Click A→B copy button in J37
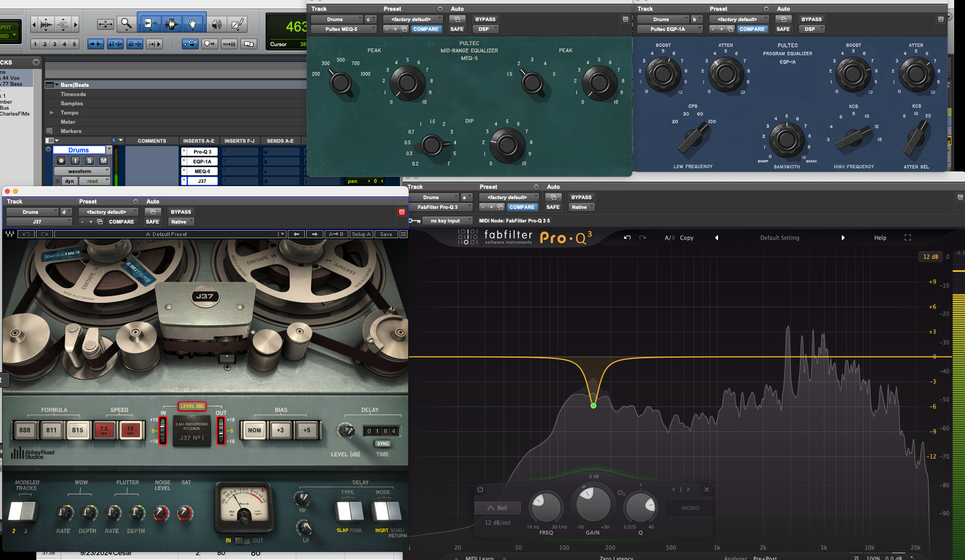 pyautogui.click(x=336, y=234)
